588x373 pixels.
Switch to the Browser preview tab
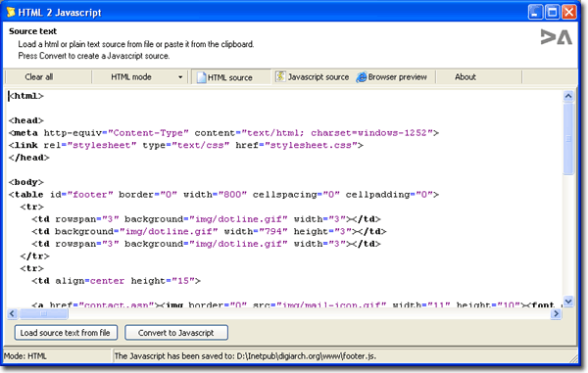pos(392,76)
